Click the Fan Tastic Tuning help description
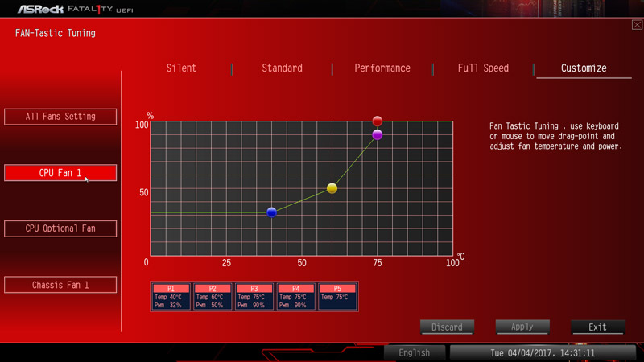 [555, 136]
